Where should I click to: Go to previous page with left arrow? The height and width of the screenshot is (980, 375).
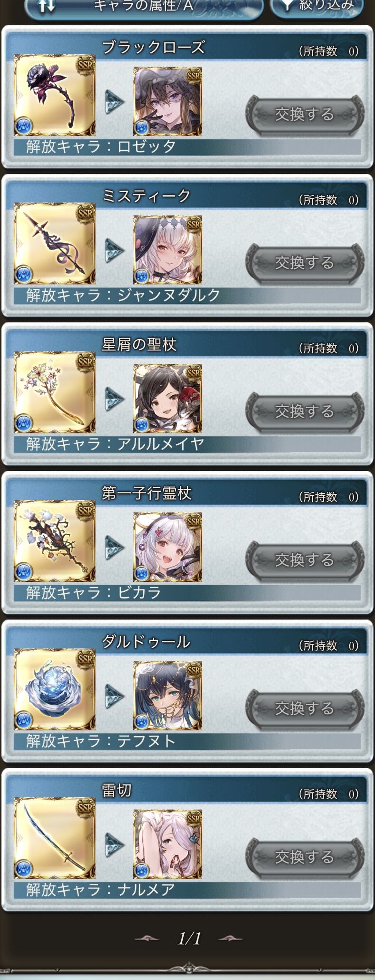point(147,939)
